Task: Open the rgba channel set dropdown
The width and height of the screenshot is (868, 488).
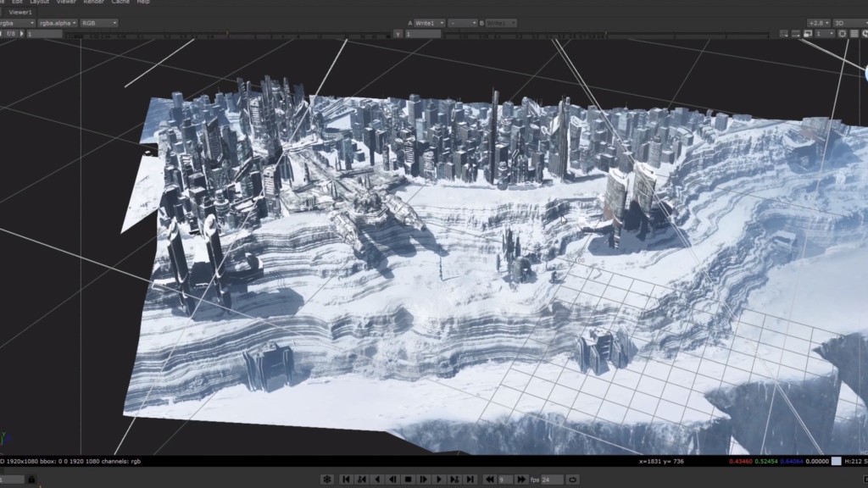Action: [17, 23]
